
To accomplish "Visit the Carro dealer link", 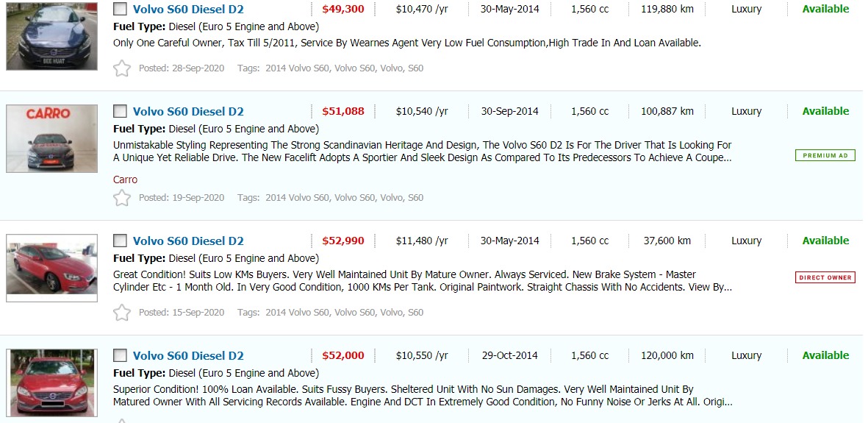I will [x=125, y=179].
